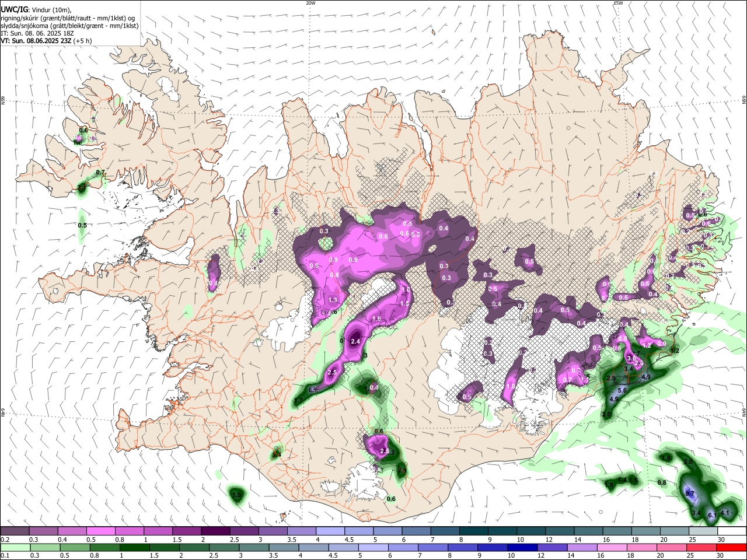Click the UWC/IG title label
The width and height of the screenshot is (747, 560).
point(13,10)
